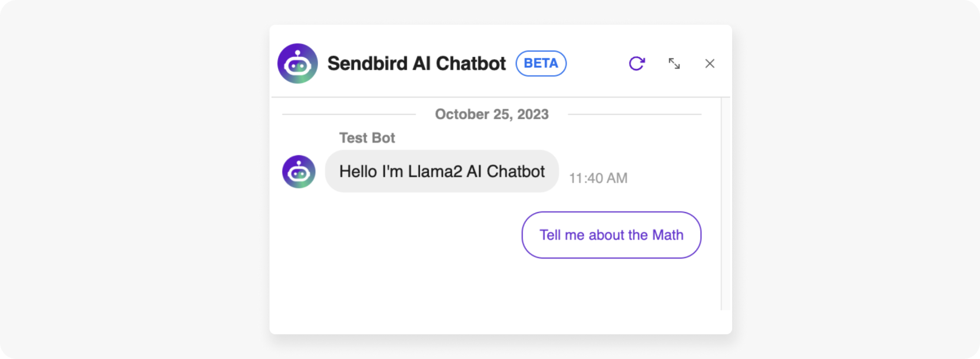The image size is (980, 359).
Task: Click the 11:40 AM timestamp
Action: click(598, 178)
